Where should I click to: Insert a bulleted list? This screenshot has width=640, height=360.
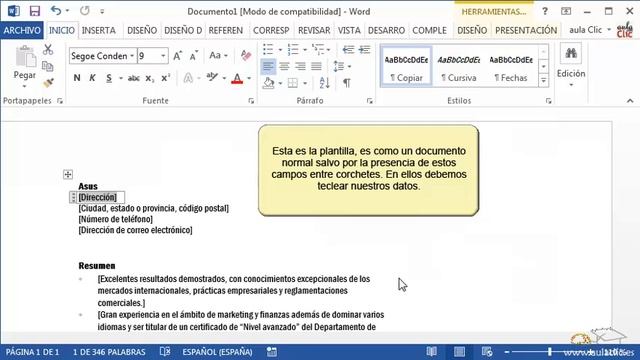268,50
